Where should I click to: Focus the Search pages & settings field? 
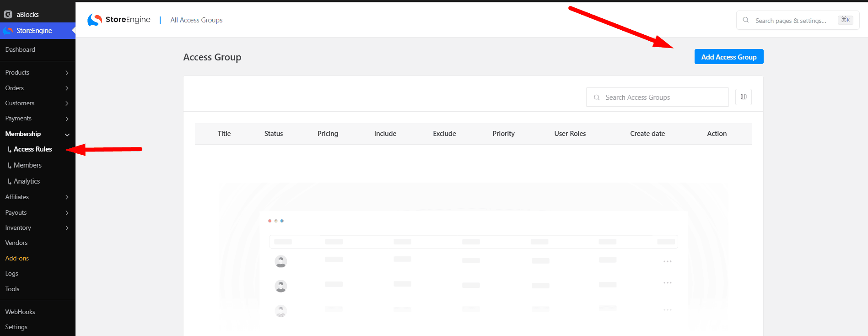[x=798, y=20]
